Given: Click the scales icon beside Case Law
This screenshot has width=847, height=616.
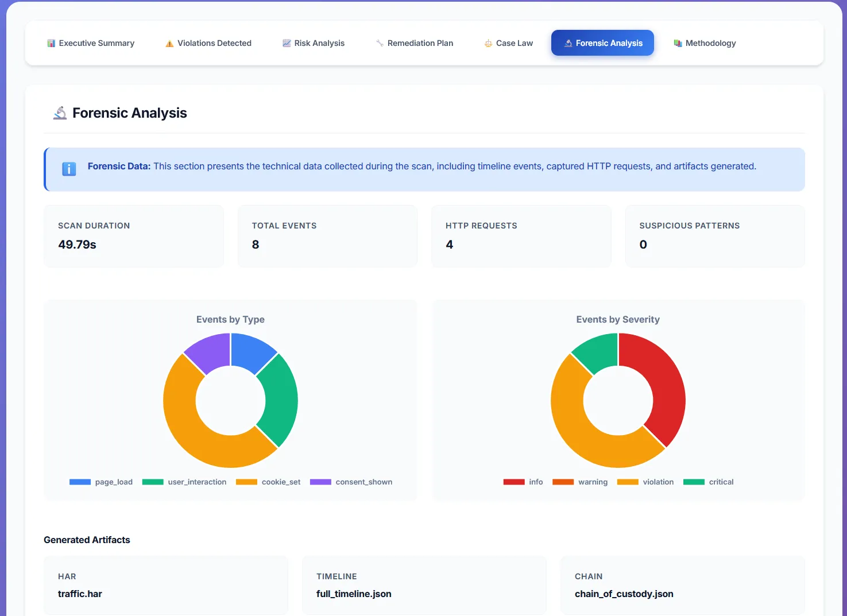Looking at the screenshot, I should tap(488, 42).
